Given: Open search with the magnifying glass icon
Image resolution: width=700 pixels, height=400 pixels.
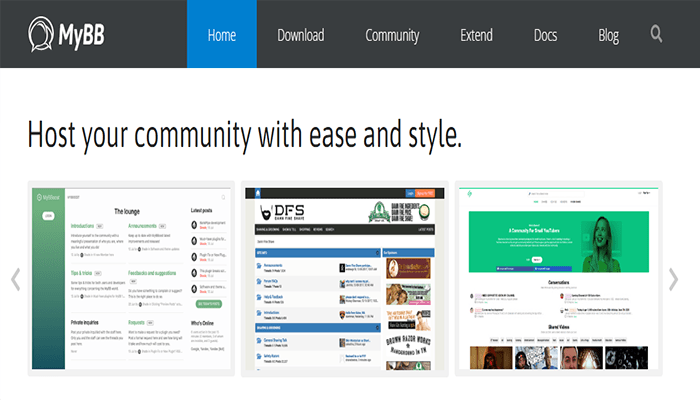Looking at the screenshot, I should [x=657, y=34].
